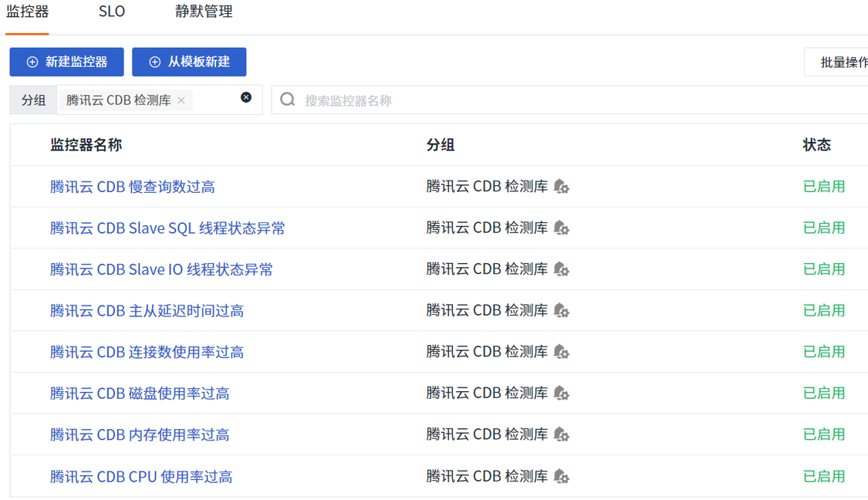Open alert settings icon for Slave IO 线程状态异常 row
The height and width of the screenshot is (500, 868).
pos(562,269)
